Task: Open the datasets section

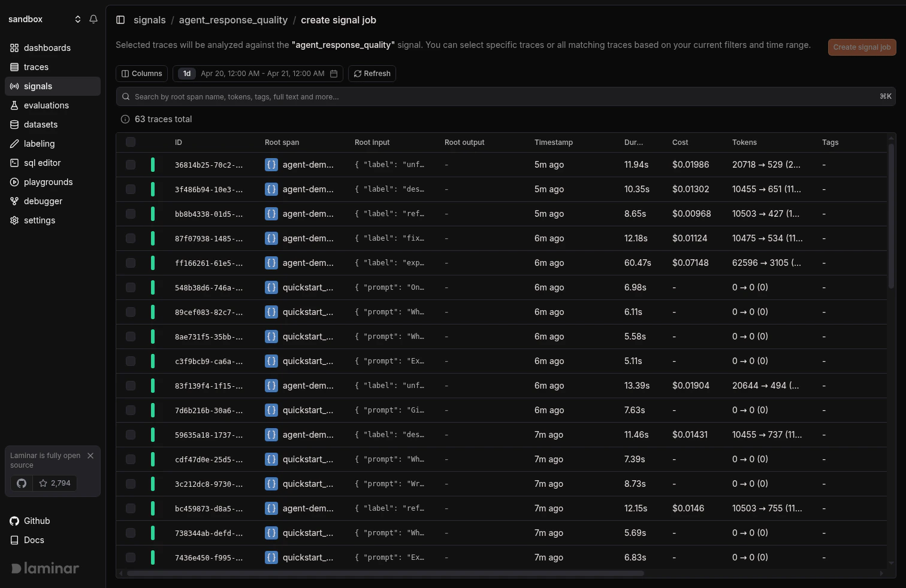Action: [x=40, y=125]
